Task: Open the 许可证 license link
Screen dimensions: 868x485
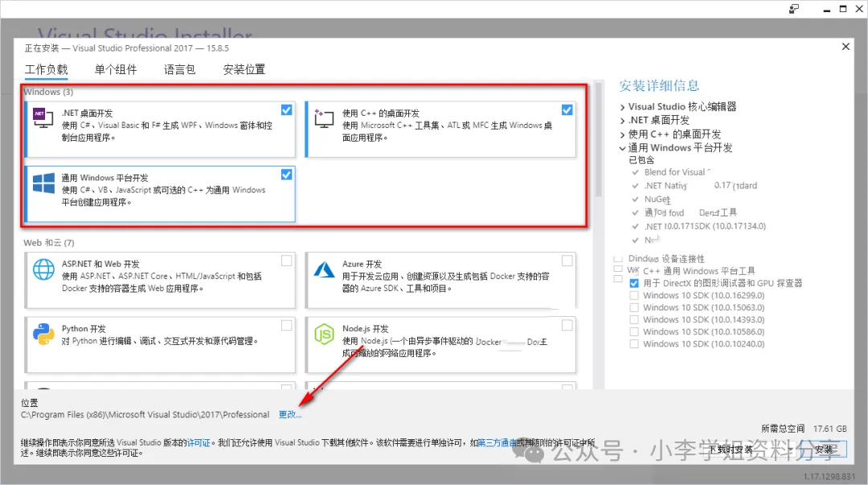Action: click(x=199, y=442)
